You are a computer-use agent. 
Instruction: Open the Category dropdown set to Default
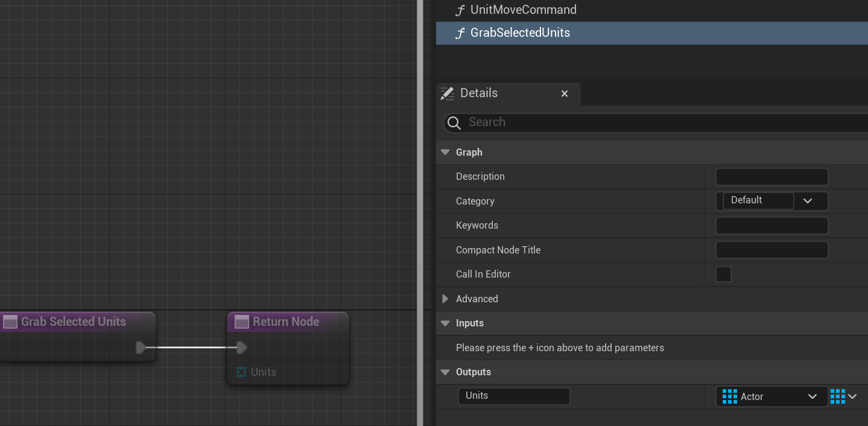pyautogui.click(x=808, y=201)
